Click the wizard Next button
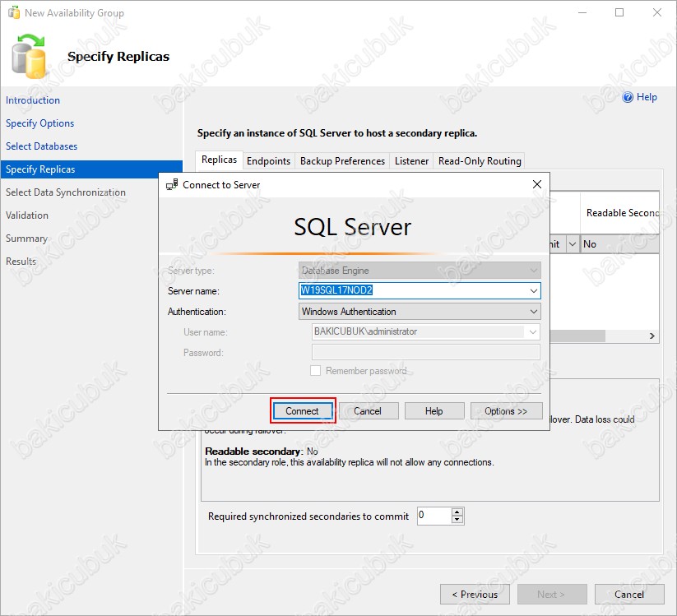 [x=552, y=595]
